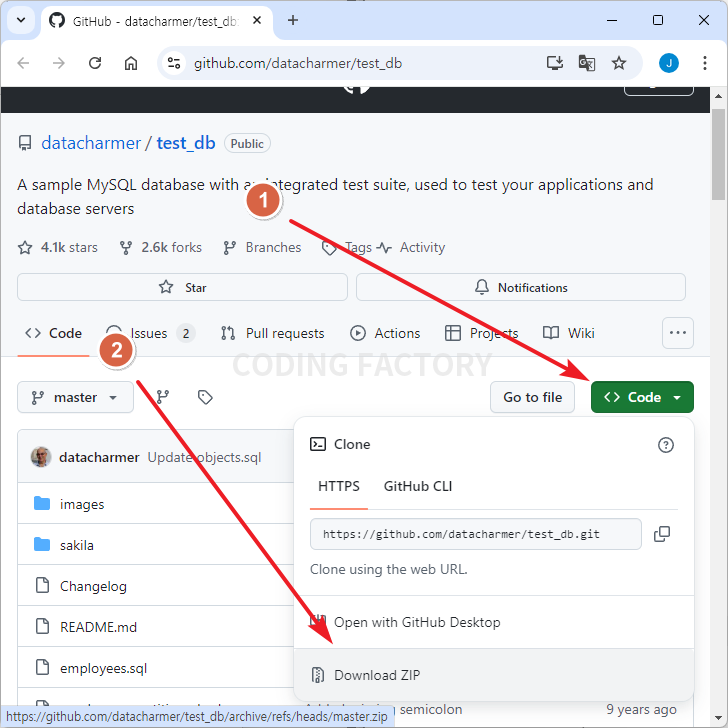Screen dimensions: 728x728
Task: Open a new browser tab
Action: point(292,20)
